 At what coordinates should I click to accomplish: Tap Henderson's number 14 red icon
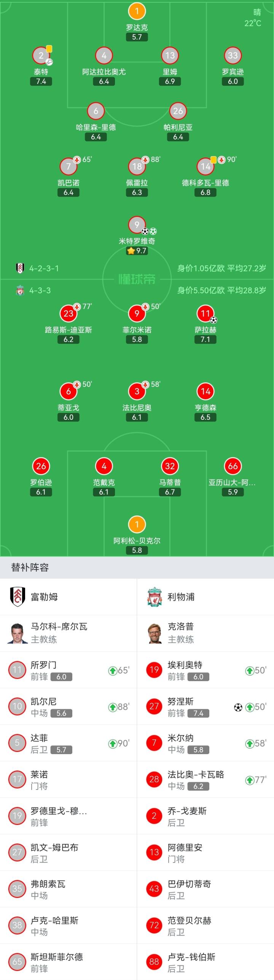point(205,391)
